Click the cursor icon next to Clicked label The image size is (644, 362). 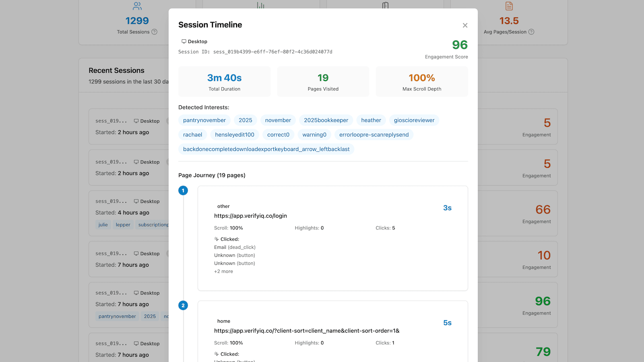216,239
